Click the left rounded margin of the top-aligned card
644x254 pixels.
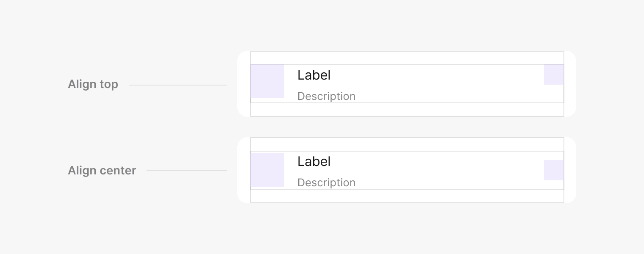click(244, 84)
